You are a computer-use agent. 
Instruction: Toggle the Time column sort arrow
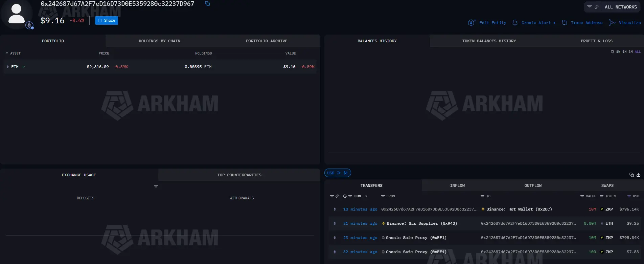click(x=366, y=196)
